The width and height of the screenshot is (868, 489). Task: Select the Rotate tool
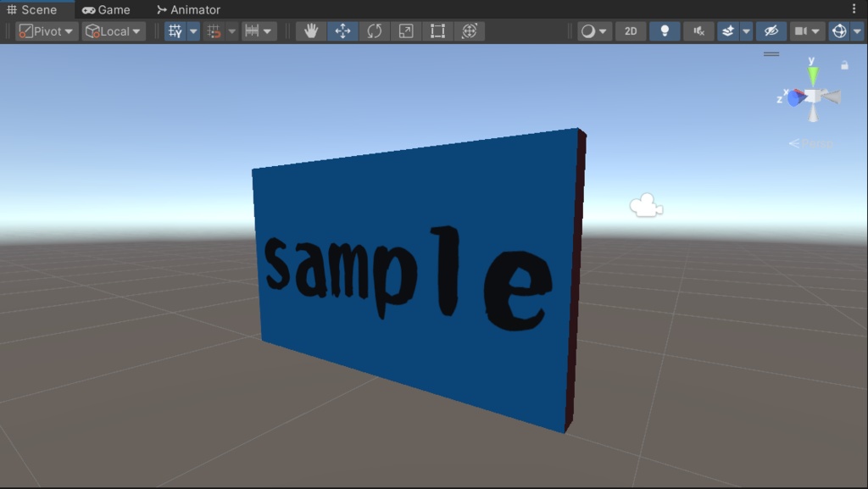tap(374, 31)
